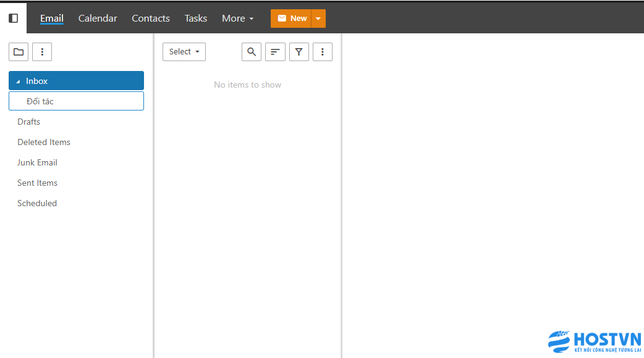Click the envelope icon on New button
Screen dimensions: 644x358
click(x=282, y=19)
